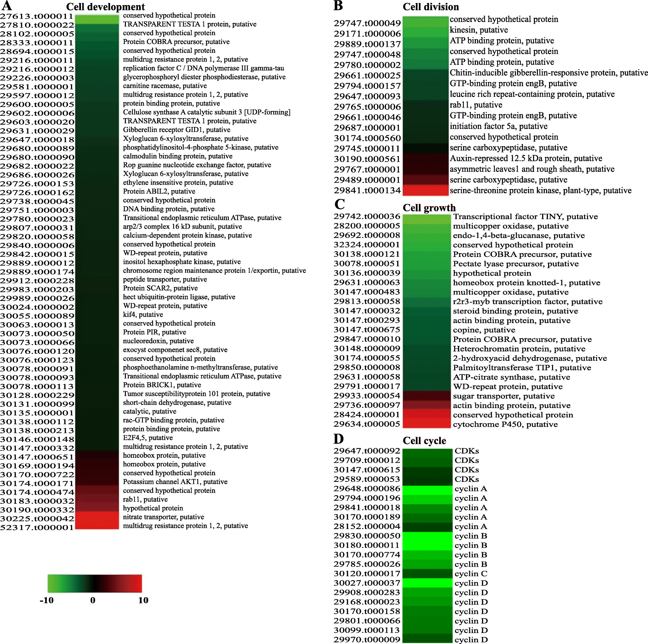Click 'Protein BRICK1, putative' label
The width and height of the screenshot is (648, 644).
coord(162,385)
